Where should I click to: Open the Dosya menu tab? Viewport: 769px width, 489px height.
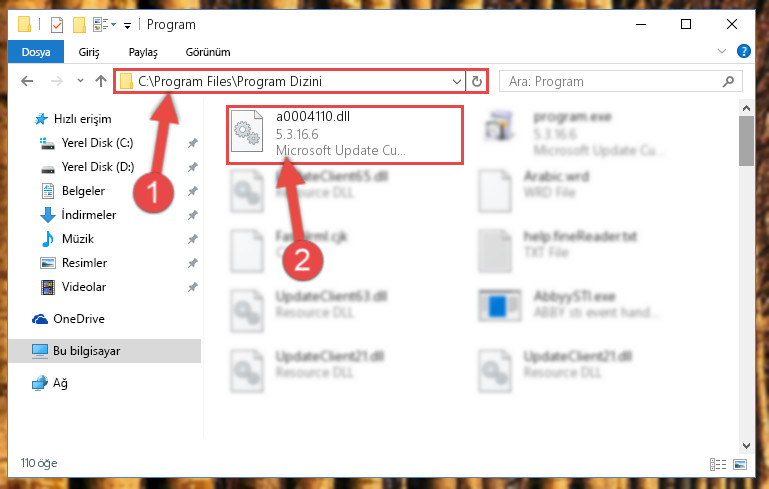click(x=36, y=52)
